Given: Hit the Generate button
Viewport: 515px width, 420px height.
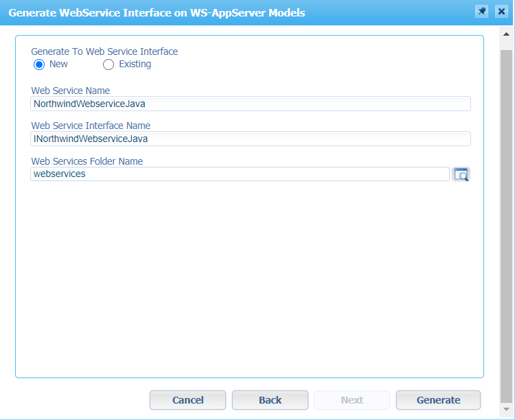Looking at the screenshot, I should (x=438, y=400).
